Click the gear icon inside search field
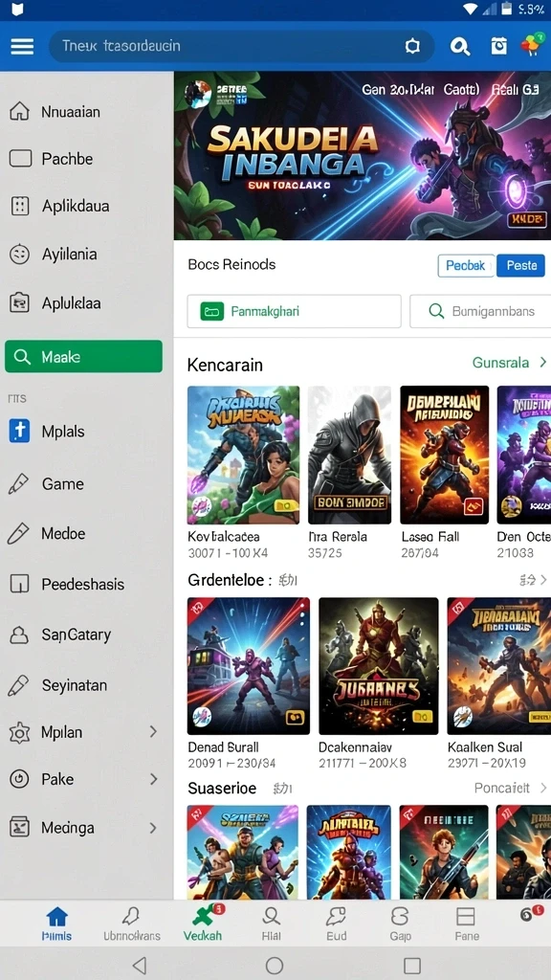Image resolution: width=551 pixels, height=980 pixels. [x=412, y=46]
